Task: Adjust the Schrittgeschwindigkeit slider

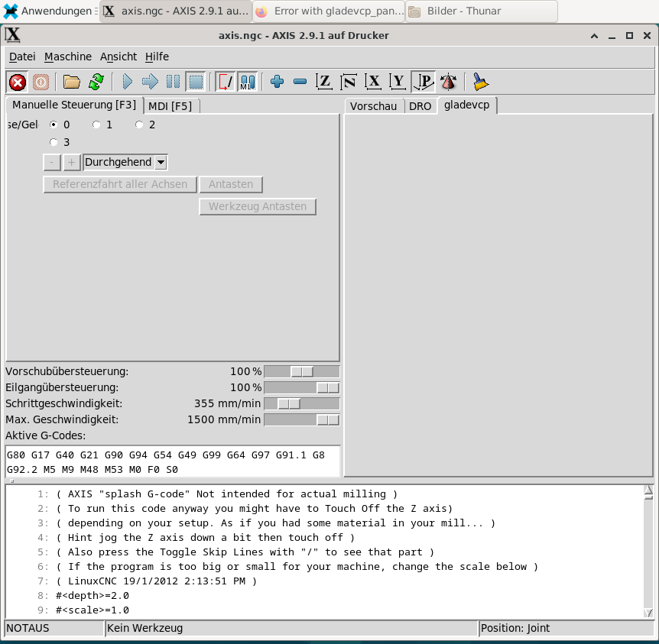Action: (x=302, y=403)
